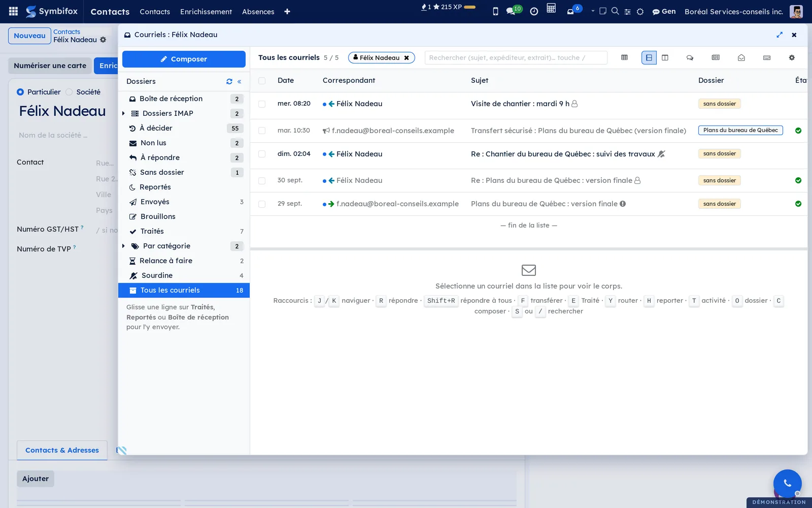Screen dimensions: 812x508
Task: Switch to Contacts & Adresses tab
Action: [62, 450]
